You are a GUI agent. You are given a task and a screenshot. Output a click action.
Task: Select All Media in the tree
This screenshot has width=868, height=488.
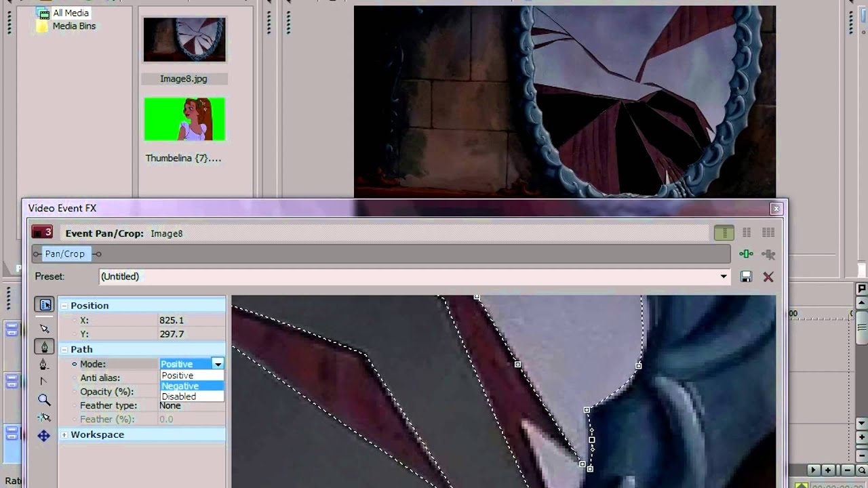coord(71,13)
